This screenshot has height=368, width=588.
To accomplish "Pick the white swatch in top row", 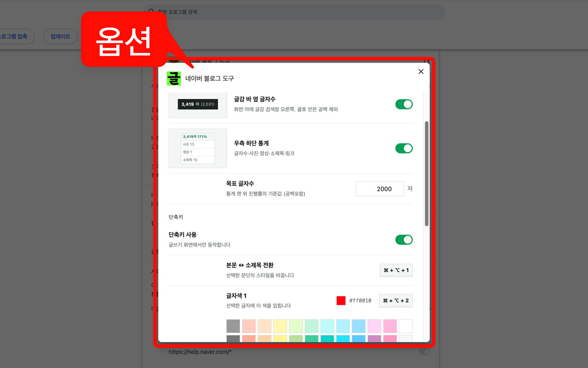I will 406,326.
